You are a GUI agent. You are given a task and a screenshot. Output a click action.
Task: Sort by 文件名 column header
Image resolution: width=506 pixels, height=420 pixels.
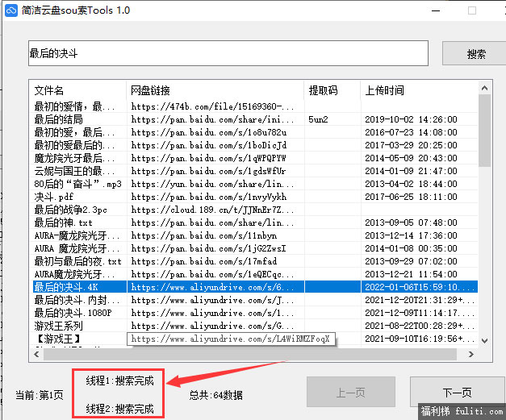(77, 89)
